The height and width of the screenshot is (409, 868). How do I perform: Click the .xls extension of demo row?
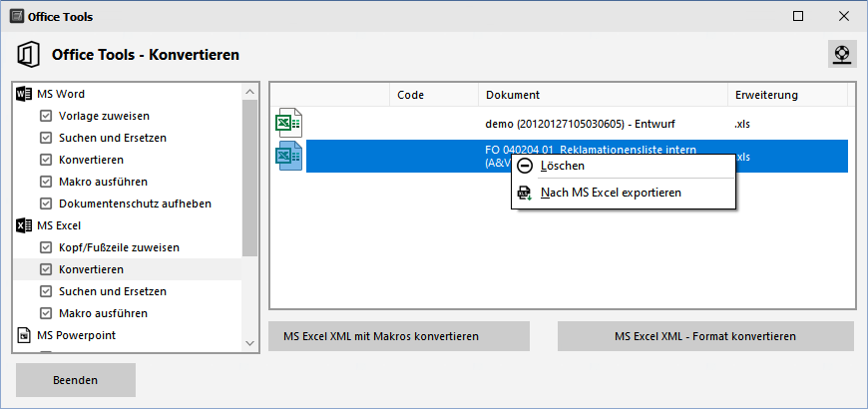coord(742,124)
